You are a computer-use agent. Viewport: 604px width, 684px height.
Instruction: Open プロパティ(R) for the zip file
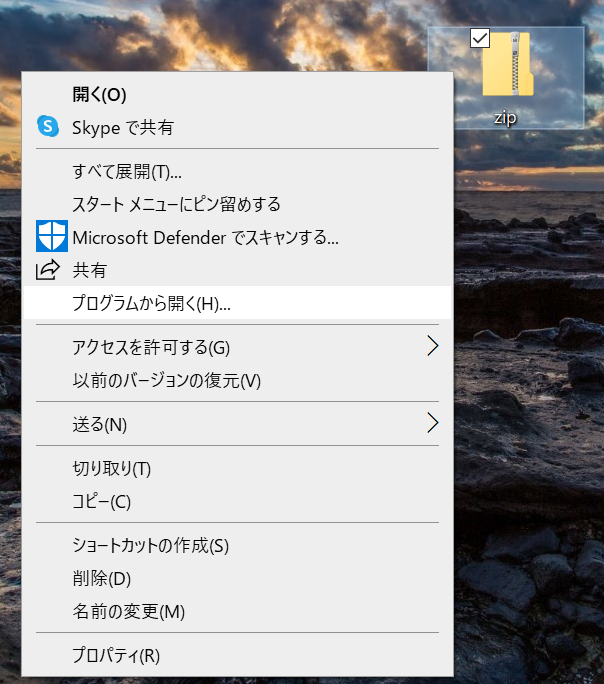click(x=238, y=655)
